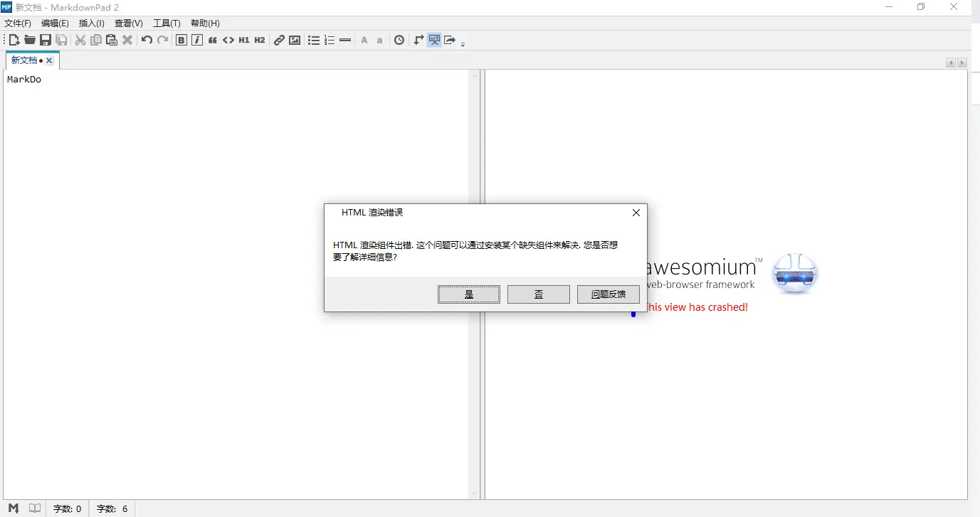
Task: Click the MarkDo text in the editor
Action: pyautogui.click(x=24, y=80)
